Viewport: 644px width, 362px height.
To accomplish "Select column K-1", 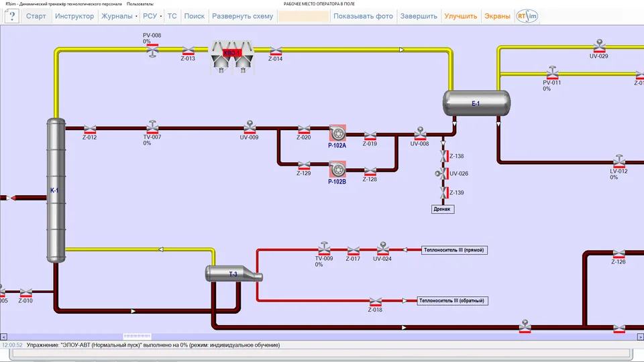I will [x=56, y=190].
